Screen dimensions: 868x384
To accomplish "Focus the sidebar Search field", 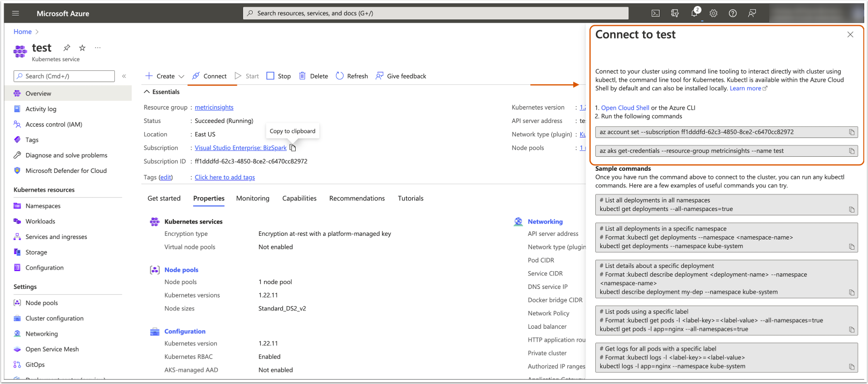I will point(64,76).
